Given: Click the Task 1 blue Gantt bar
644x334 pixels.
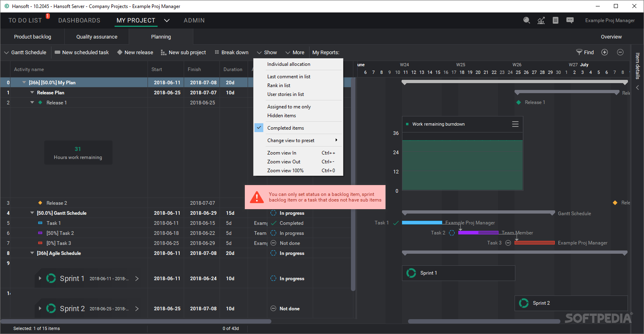Looking at the screenshot, I should [x=422, y=222].
